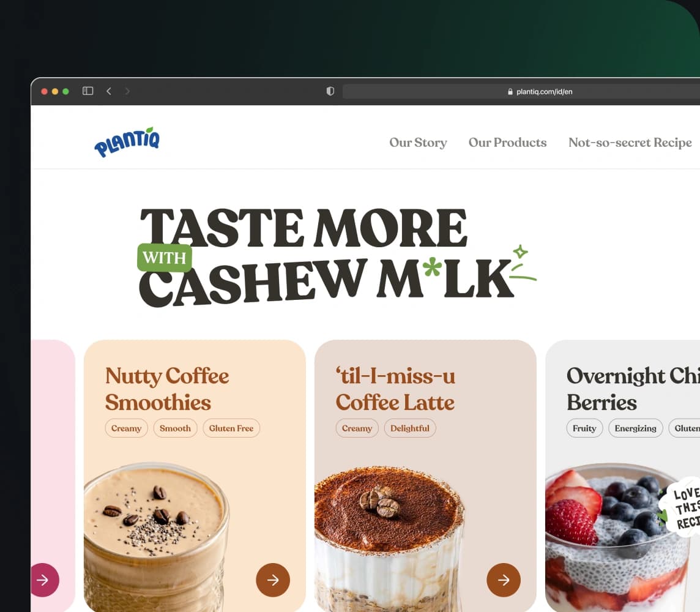Screen dimensions: 700x612
Task: Select the Gluten Free tag
Action: [x=231, y=428]
